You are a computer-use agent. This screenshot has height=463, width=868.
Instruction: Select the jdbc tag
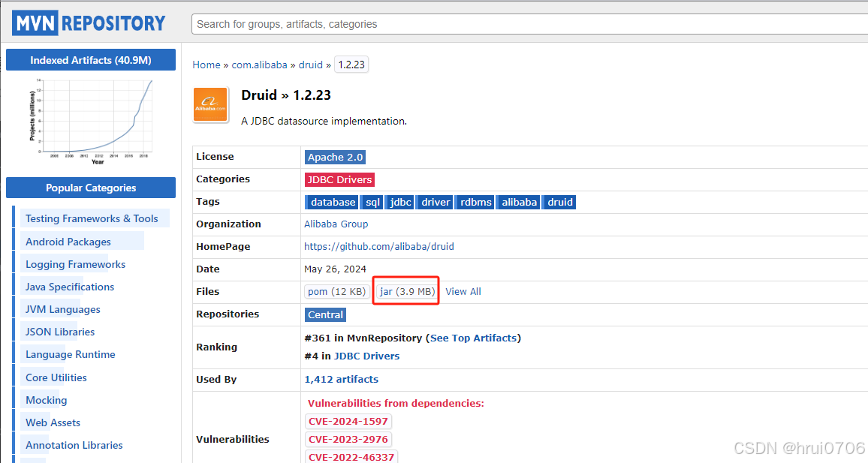(399, 203)
